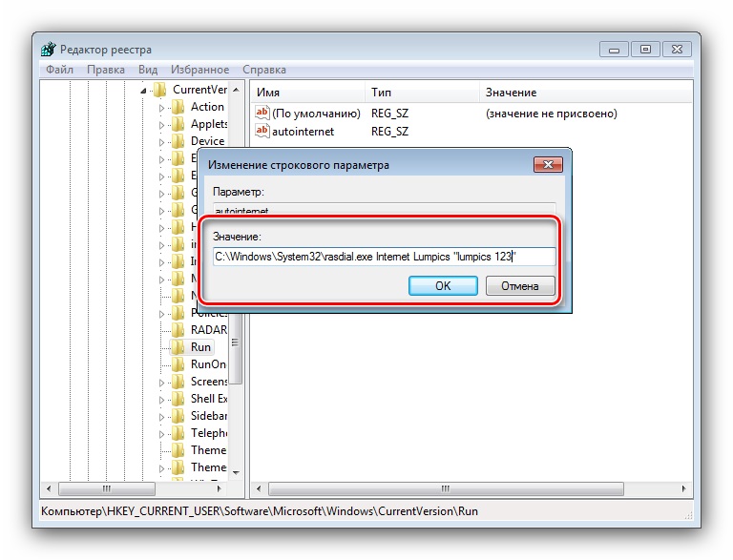
Task: Click the RADAR folder icon
Action: point(178,330)
